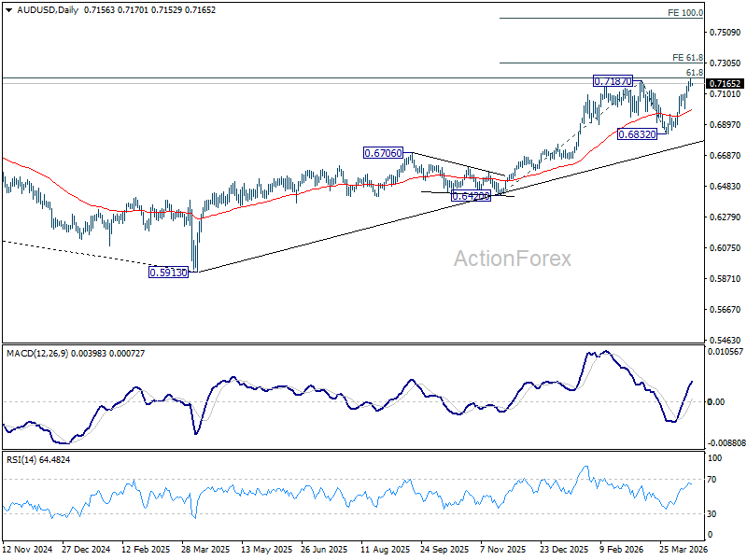Click the MACD scale value 0.010567
The image size is (747, 560).
(726, 352)
